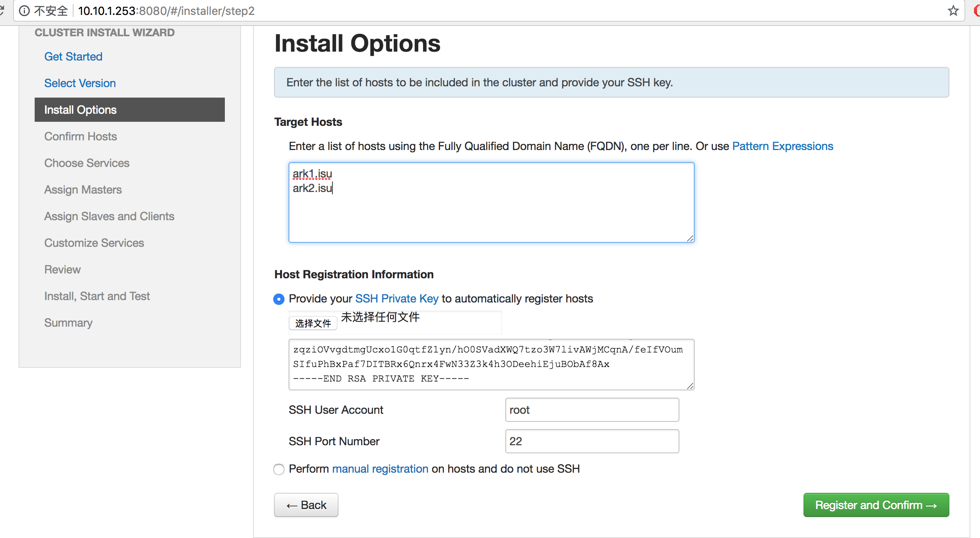Click the bookmark star icon
Screen dimensions: 980x538
(x=953, y=11)
